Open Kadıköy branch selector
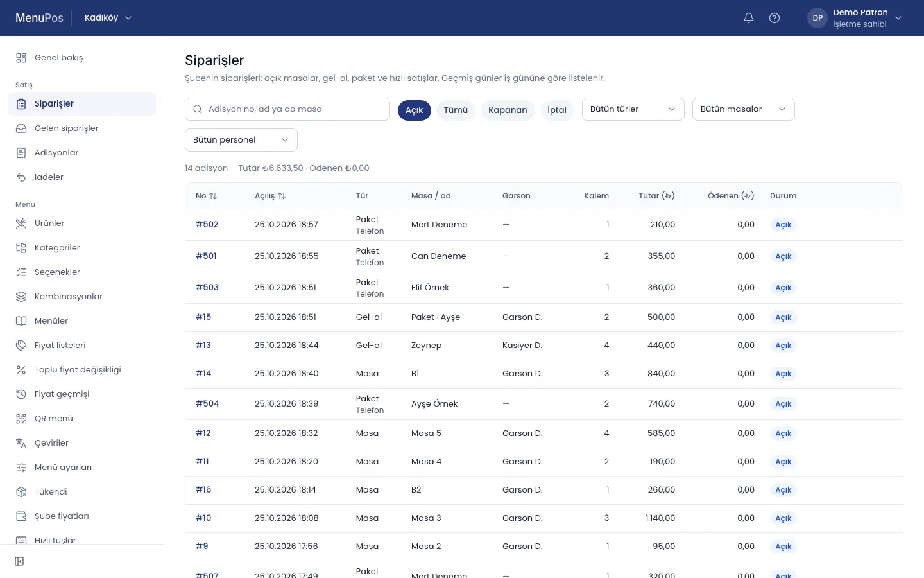This screenshot has height=578, width=924. click(108, 18)
